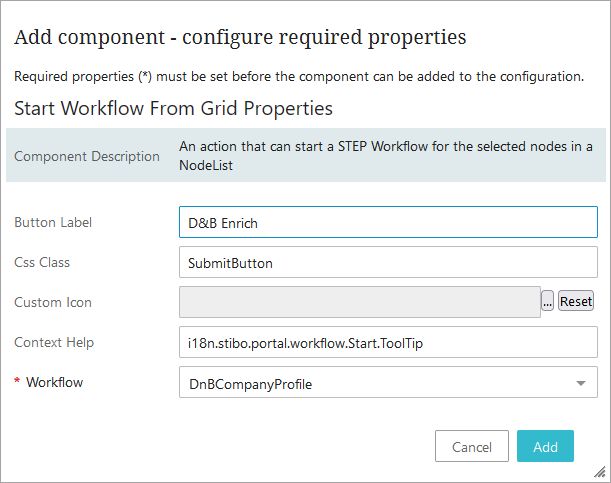Cancel the Add component dialog
Image resolution: width=611 pixels, height=483 pixels.
[x=472, y=447]
